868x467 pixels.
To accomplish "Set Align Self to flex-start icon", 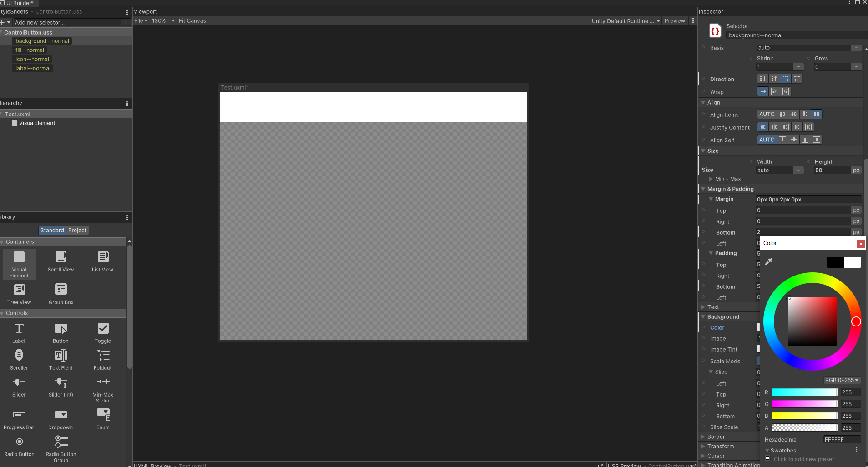I will (782, 140).
